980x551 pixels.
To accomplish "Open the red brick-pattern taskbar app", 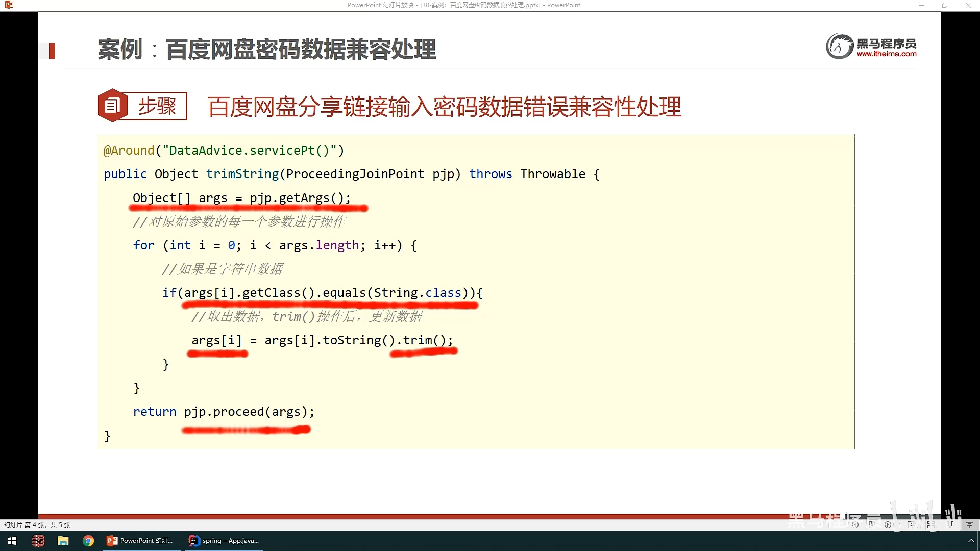I will tap(38, 541).
